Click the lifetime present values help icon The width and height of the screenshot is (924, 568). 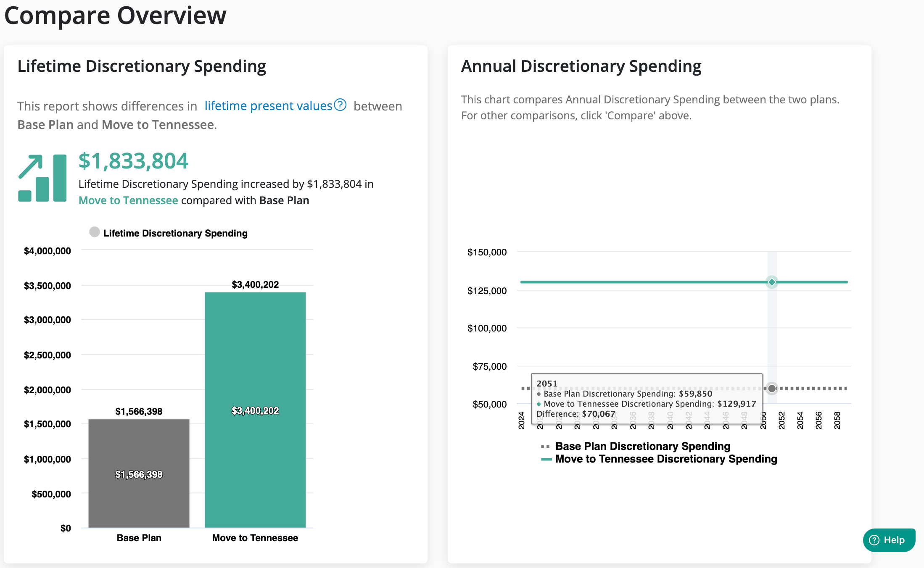point(340,105)
